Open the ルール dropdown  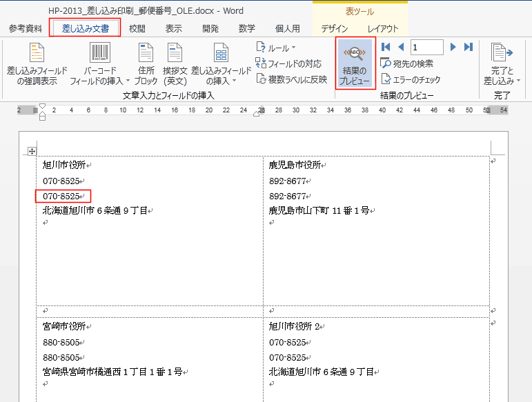click(276, 48)
